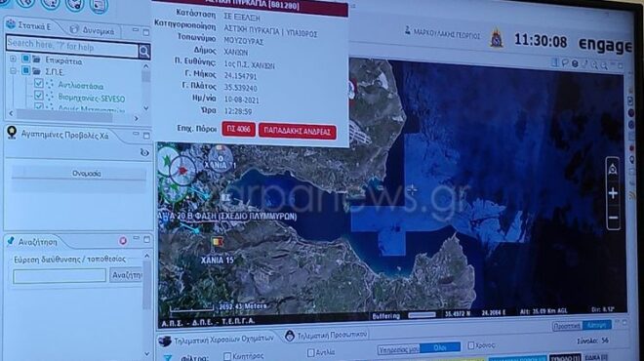Click the Προσπτική view button
Viewport: 644px width, 361px height.
(x=567, y=326)
